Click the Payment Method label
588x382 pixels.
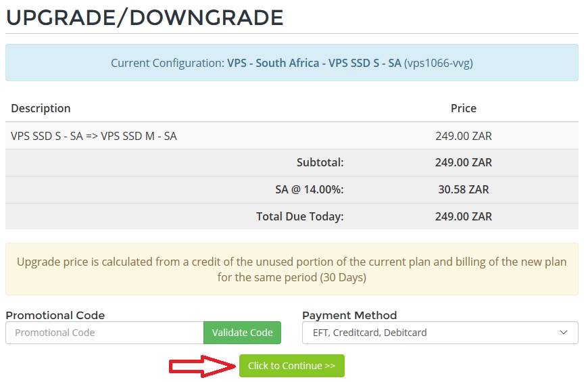[349, 315]
